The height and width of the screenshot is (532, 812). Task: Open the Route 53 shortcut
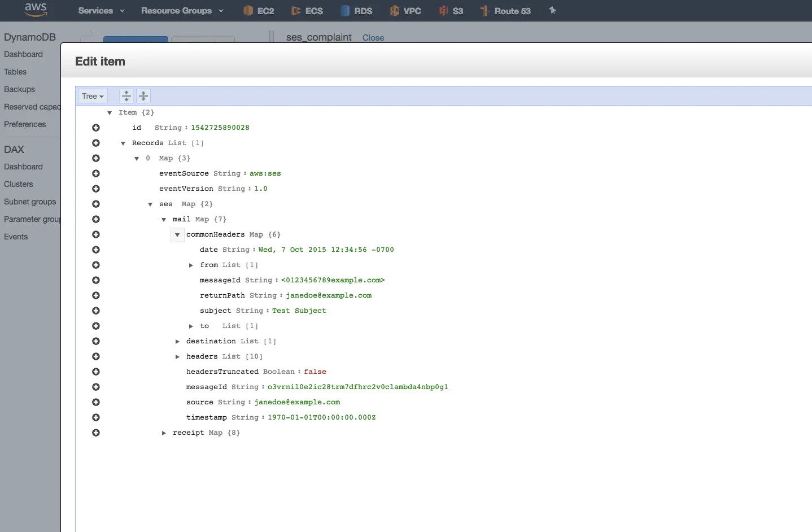[505, 11]
